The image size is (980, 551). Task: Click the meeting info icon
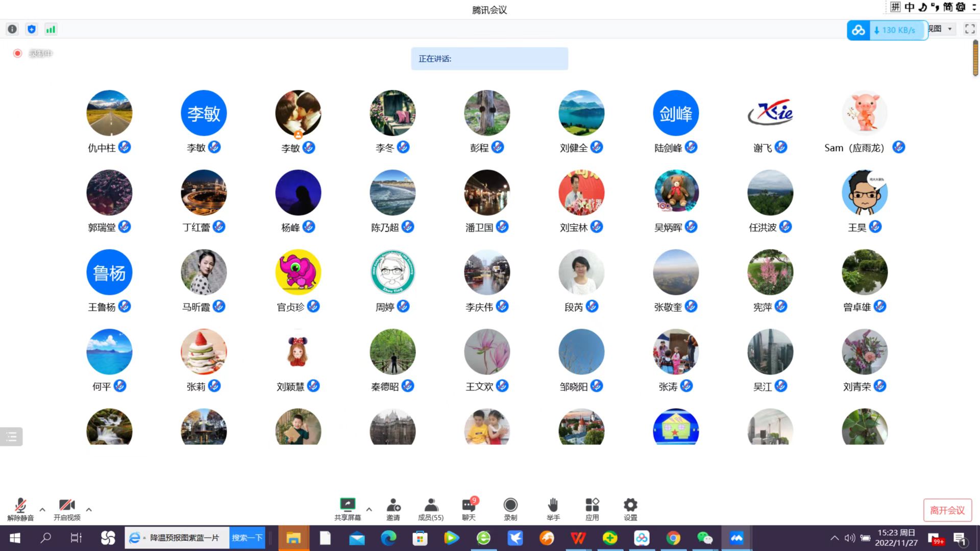(12, 29)
